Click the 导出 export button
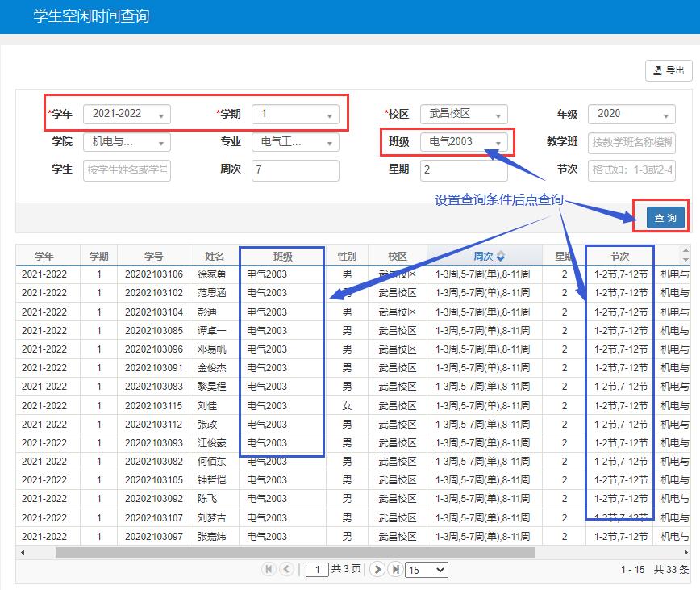 (x=669, y=71)
